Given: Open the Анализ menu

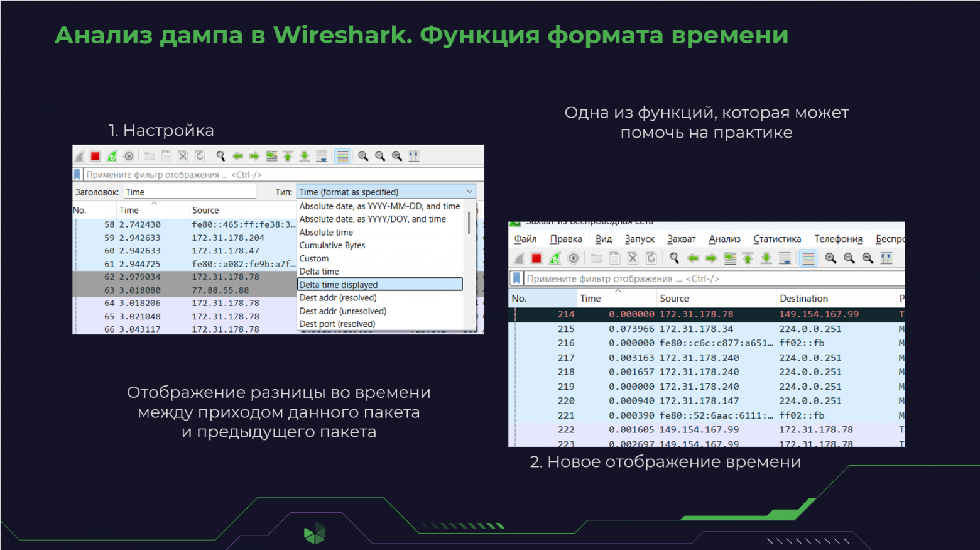Looking at the screenshot, I should click(725, 239).
